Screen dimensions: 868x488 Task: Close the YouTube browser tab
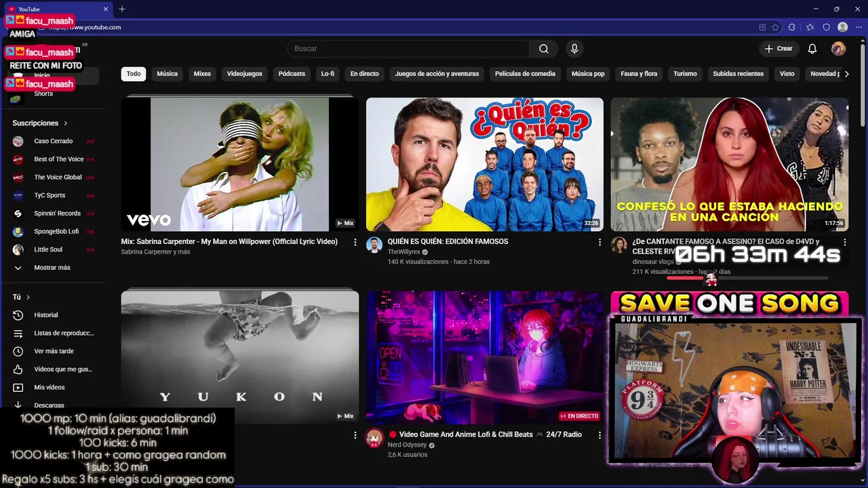click(x=106, y=9)
